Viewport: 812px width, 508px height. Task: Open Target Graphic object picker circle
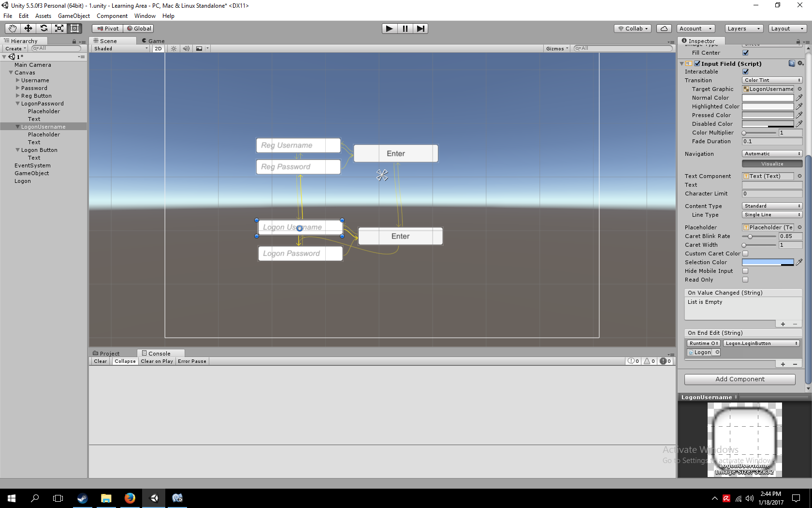[799, 89]
